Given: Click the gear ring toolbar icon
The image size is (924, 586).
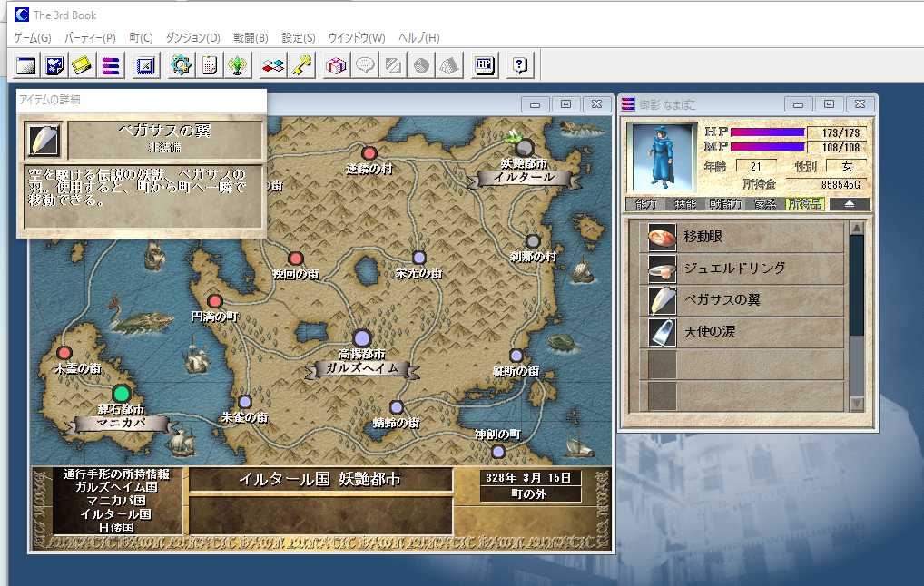Looking at the screenshot, I should (181, 65).
